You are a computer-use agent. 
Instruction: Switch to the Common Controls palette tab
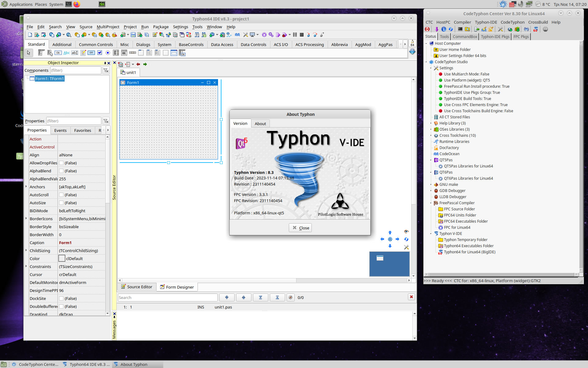pyautogui.click(x=96, y=44)
